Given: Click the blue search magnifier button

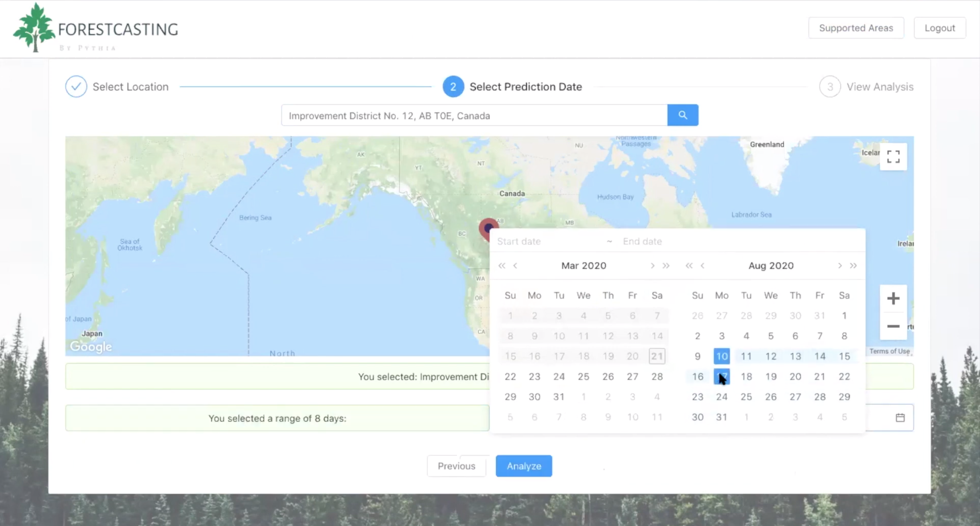Looking at the screenshot, I should [683, 115].
